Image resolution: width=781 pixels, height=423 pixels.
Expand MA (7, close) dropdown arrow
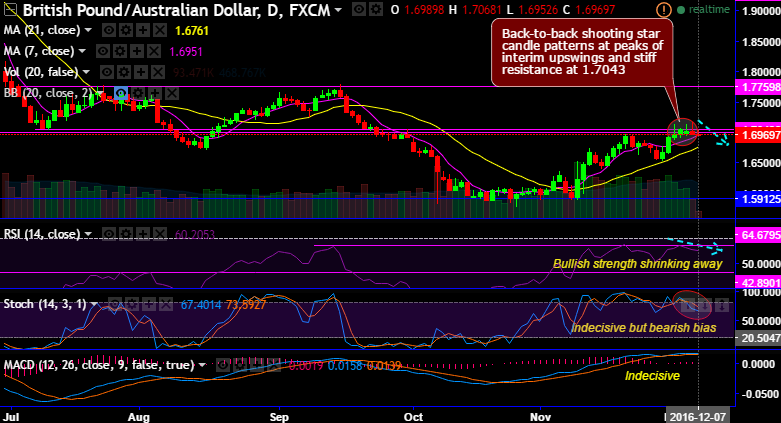82,51
